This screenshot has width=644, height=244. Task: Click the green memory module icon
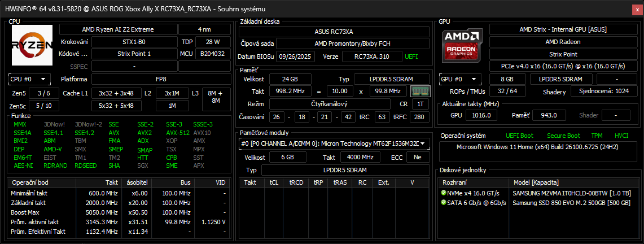pyautogui.click(x=417, y=91)
